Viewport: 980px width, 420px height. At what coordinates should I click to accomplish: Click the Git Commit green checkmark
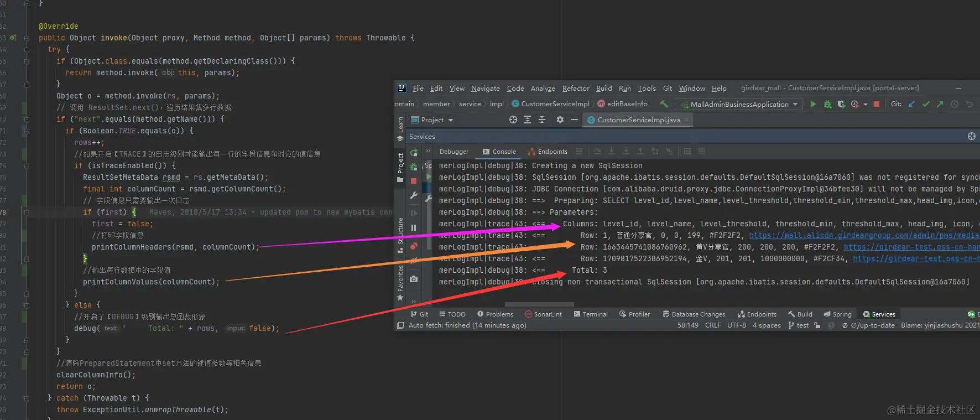(x=926, y=104)
